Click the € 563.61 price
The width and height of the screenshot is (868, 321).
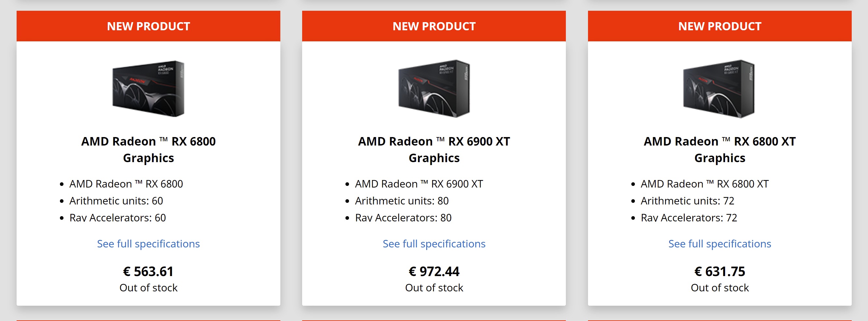(148, 272)
